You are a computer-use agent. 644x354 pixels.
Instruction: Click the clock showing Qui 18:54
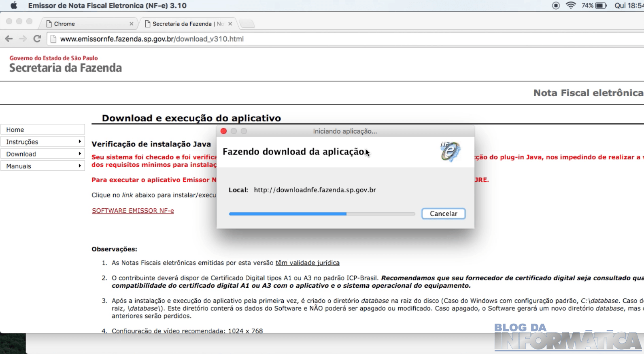point(629,6)
